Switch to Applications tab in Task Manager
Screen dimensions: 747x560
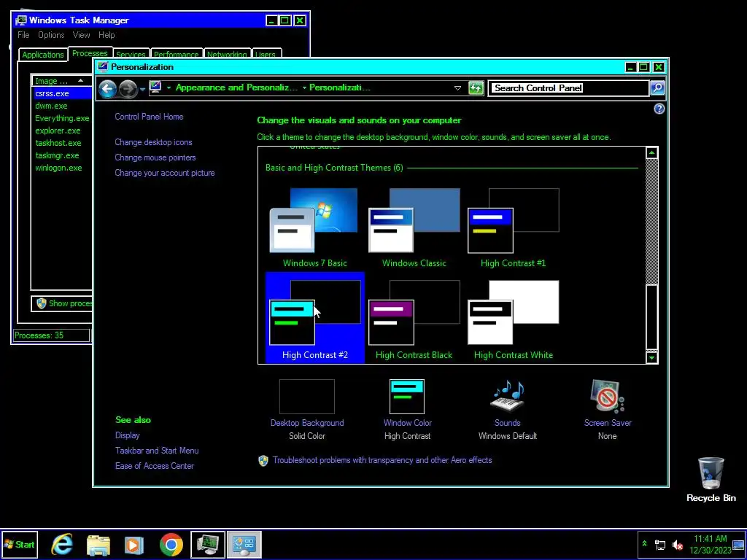[x=43, y=55]
